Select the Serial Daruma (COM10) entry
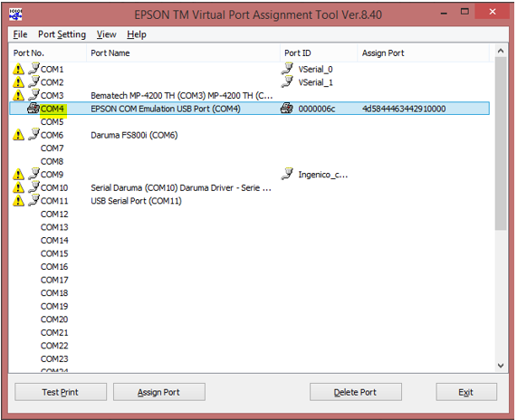Image resolution: width=517 pixels, height=420 pixels. pos(181,187)
